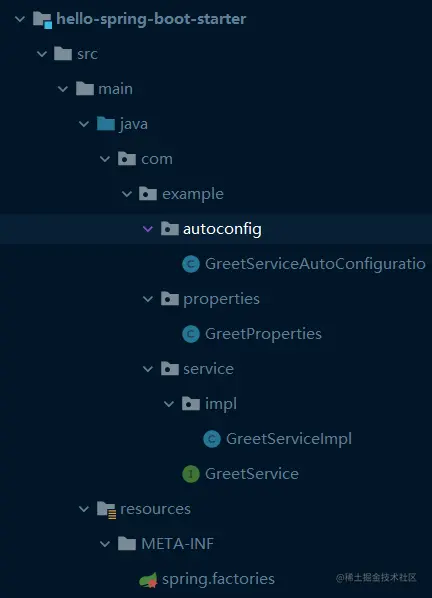Collapse the src folder chevron
Screen dimensions: 432x598
(42, 54)
